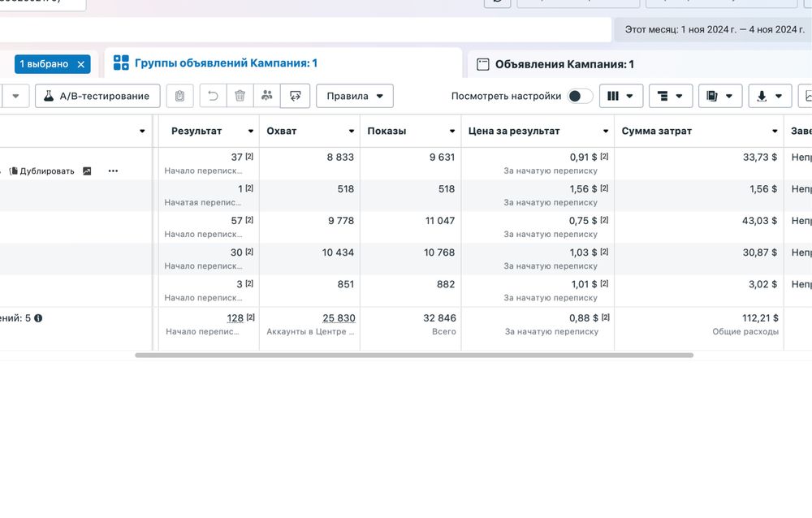Switch to Объявления Кампания tab
This screenshot has width=812, height=518.
pyautogui.click(x=564, y=64)
